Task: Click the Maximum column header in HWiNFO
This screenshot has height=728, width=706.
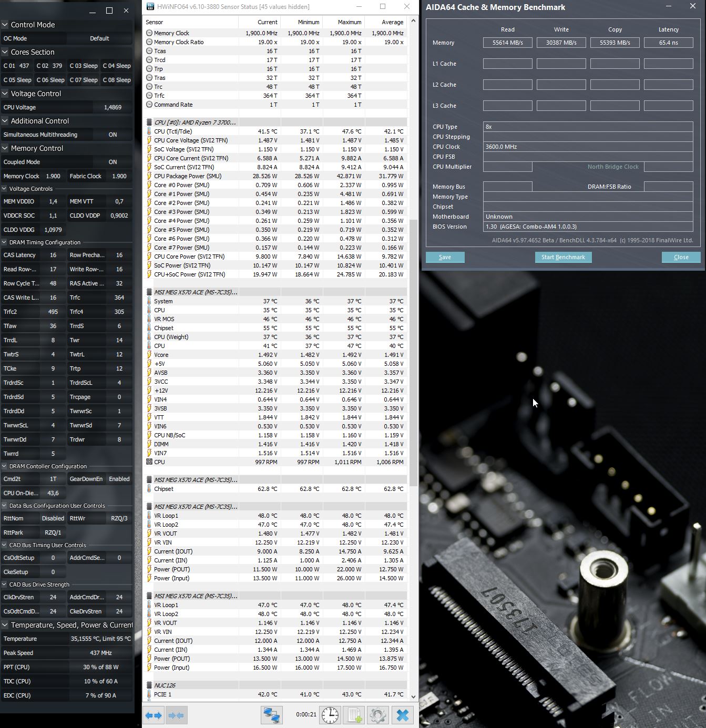Action: click(x=343, y=22)
